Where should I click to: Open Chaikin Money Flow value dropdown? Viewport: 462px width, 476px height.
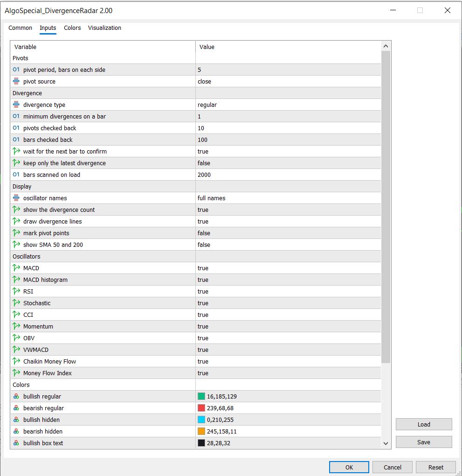click(x=288, y=361)
